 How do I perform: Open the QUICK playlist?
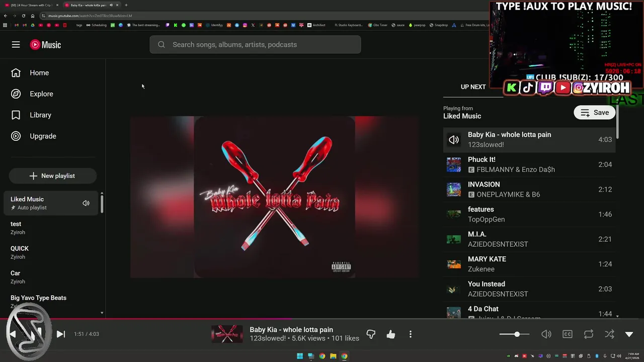(50, 252)
